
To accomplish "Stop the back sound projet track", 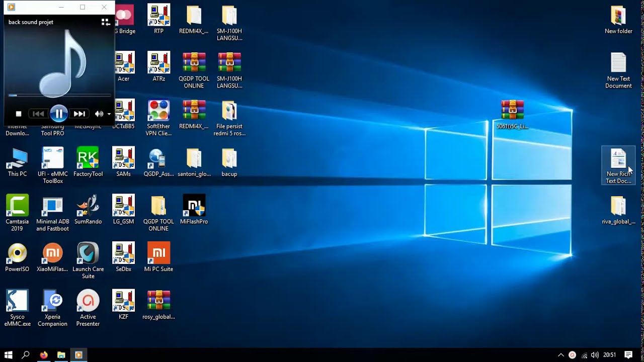I will pyautogui.click(x=19, y=114).
